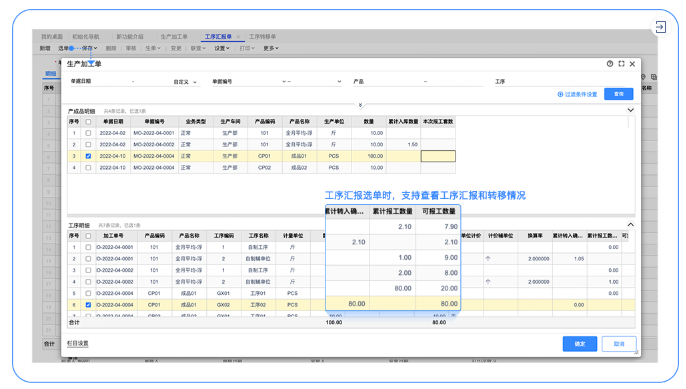Click the cell MO-2022-04-0001
This screenshot has width=686, height=389.
(154, 133)
